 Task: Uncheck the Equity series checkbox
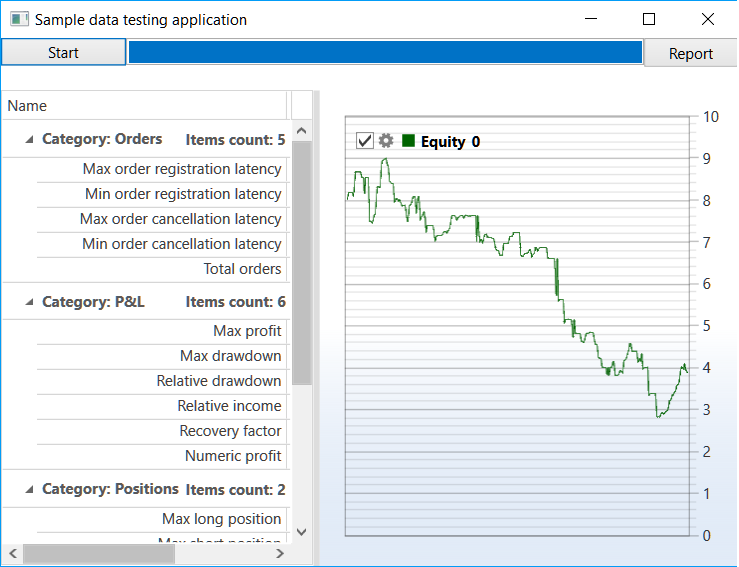365,140
